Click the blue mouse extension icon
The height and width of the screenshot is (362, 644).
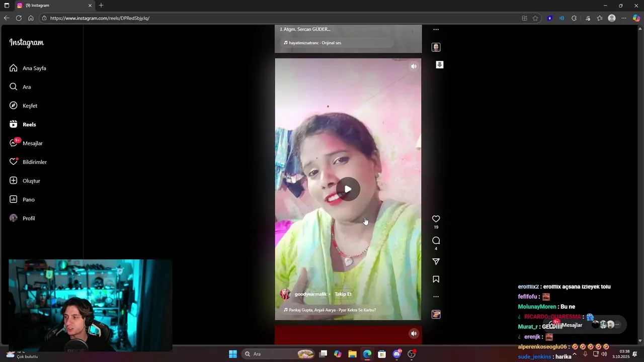(x=550, y=18)
